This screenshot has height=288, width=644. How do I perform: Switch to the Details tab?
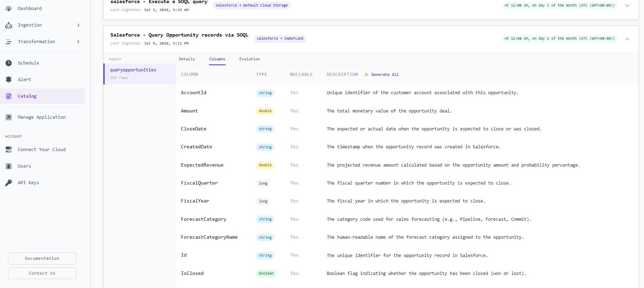coord(187,59)
